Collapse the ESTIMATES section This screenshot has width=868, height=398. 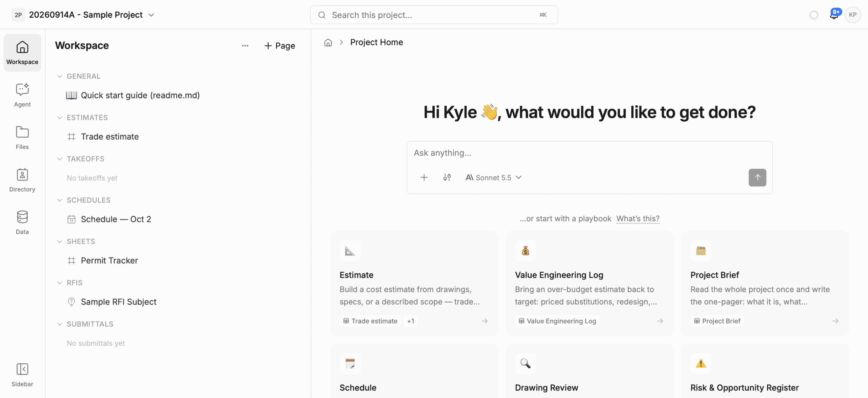[60, 118]
